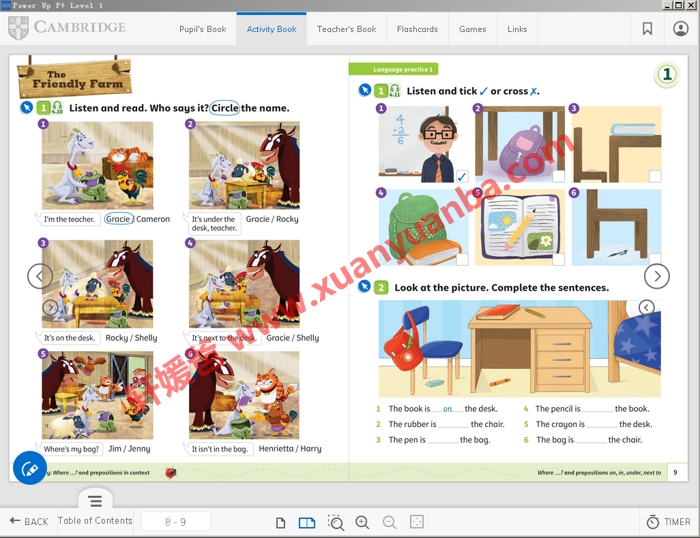Expand the bottom hamburger menu tab
700x538 pixels.
coord(95,500)
